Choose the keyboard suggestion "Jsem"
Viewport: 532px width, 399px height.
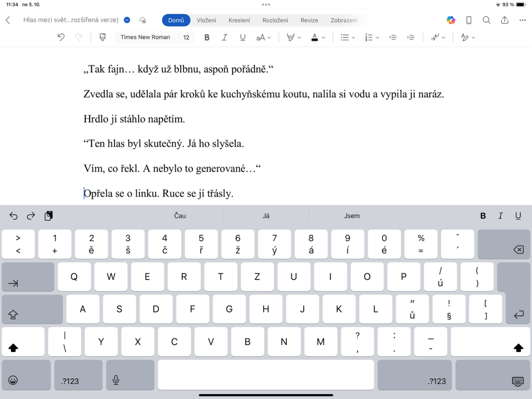coord(352,216)
